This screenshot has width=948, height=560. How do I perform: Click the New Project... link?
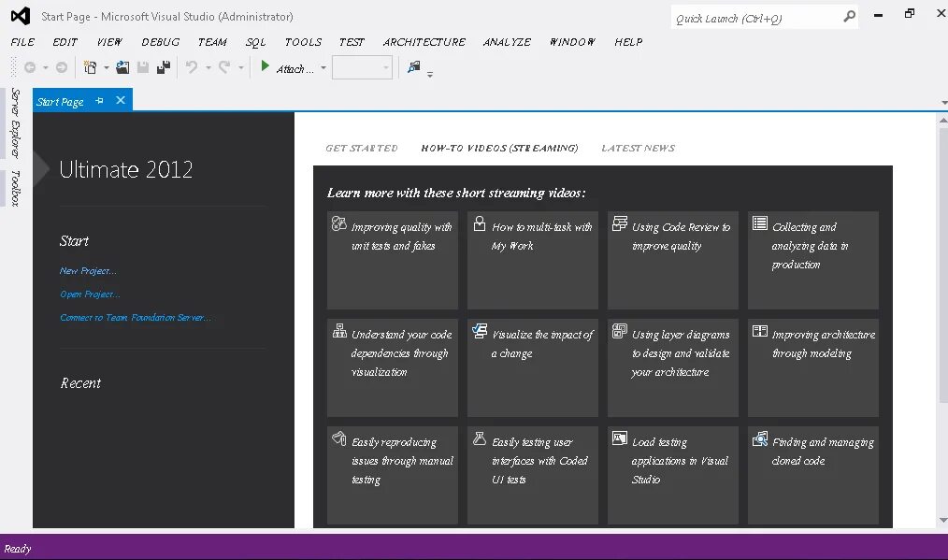88,271
